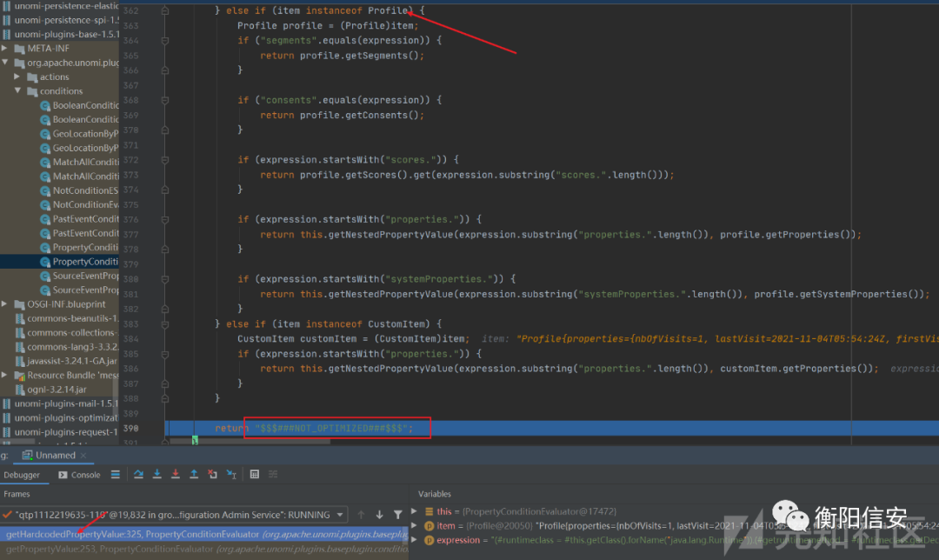Viewport: 939px width, 560px height.
Task: Toggle code fold marker at line 380
Action: coord(164,279)
